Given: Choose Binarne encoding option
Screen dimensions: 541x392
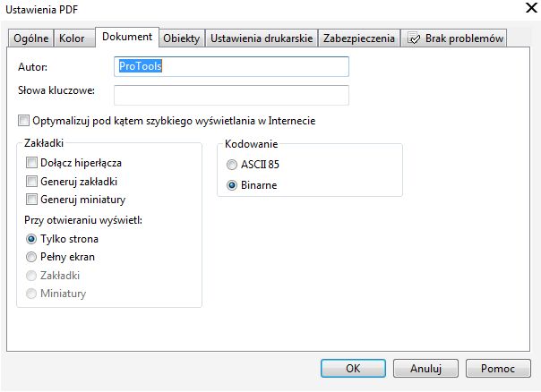Looking at the screenshot, I should [x=232, y=185].
